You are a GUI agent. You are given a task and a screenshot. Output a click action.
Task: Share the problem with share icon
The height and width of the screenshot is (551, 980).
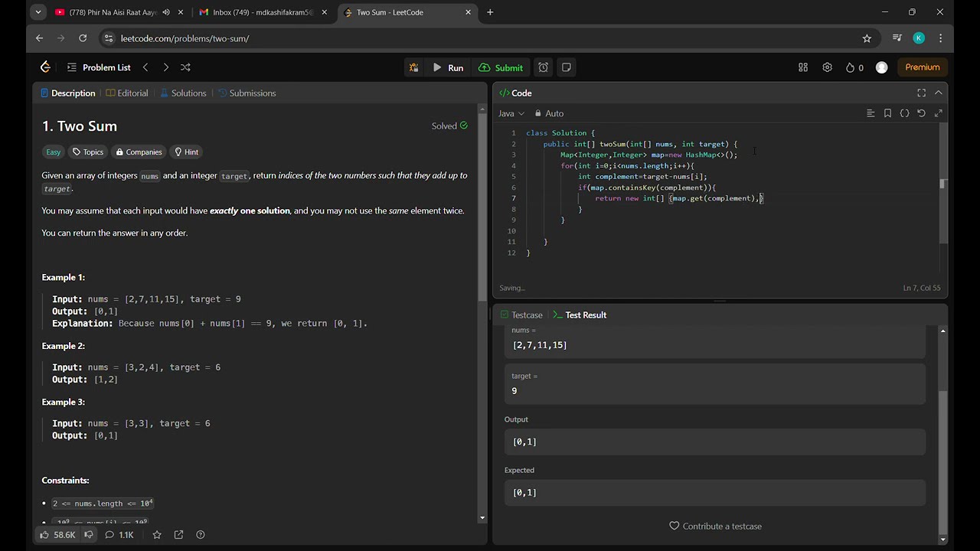(178, 535)
